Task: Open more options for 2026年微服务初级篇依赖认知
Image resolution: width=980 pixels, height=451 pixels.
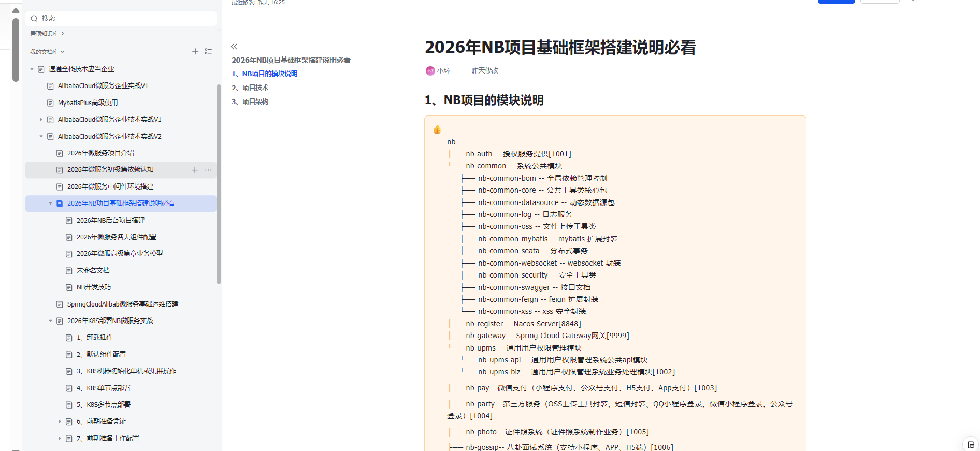Action: [x=208, y=170]
